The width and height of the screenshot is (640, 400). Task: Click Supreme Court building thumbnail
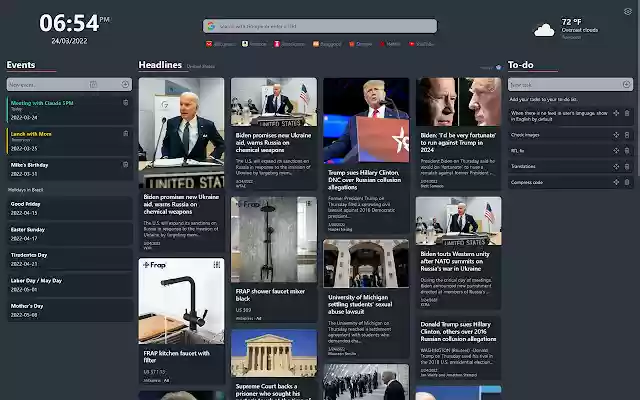(273, 353)
